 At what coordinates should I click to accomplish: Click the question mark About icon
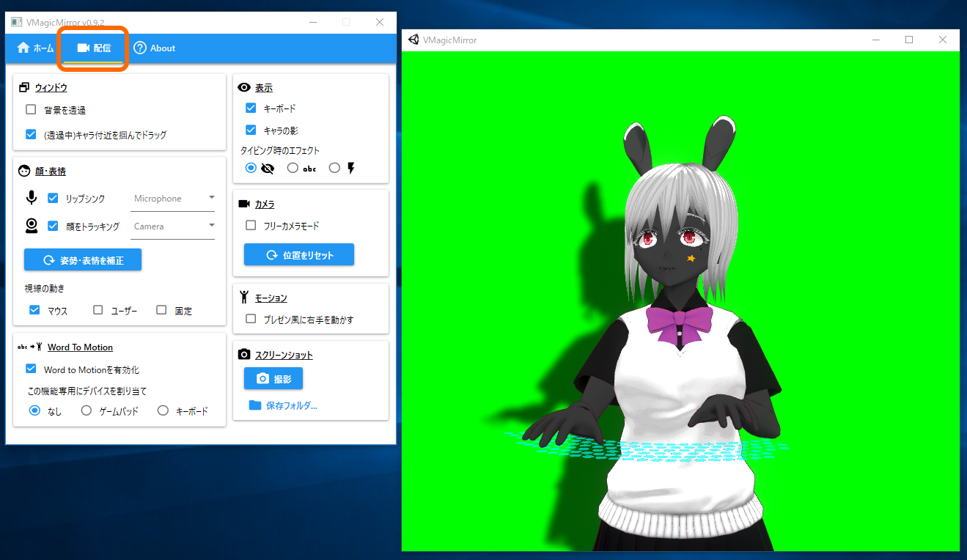[140, 48]
